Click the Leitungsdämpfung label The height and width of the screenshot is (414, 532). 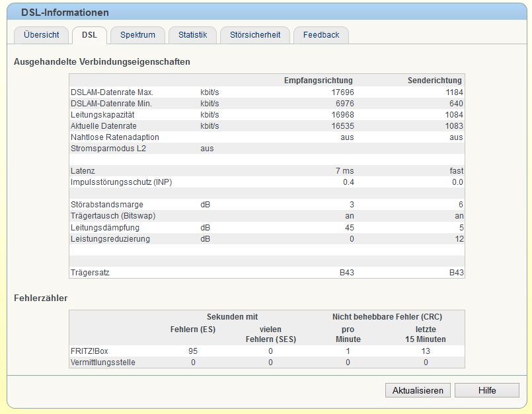pos(105,228)
